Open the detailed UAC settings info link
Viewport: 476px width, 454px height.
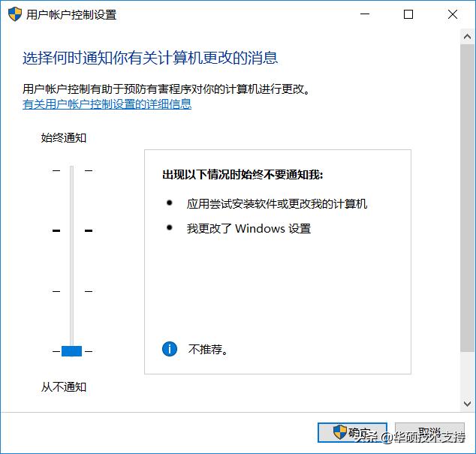point(107,104)
